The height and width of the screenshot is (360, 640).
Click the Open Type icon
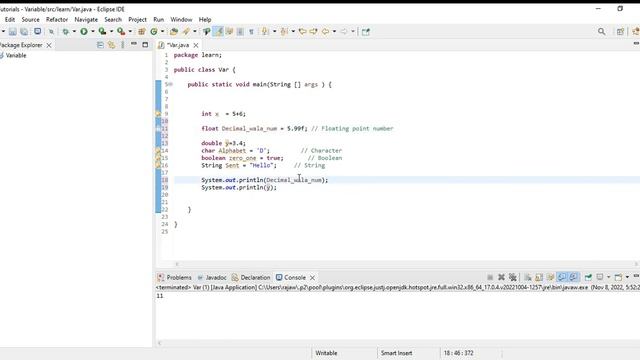pos(174,31)
